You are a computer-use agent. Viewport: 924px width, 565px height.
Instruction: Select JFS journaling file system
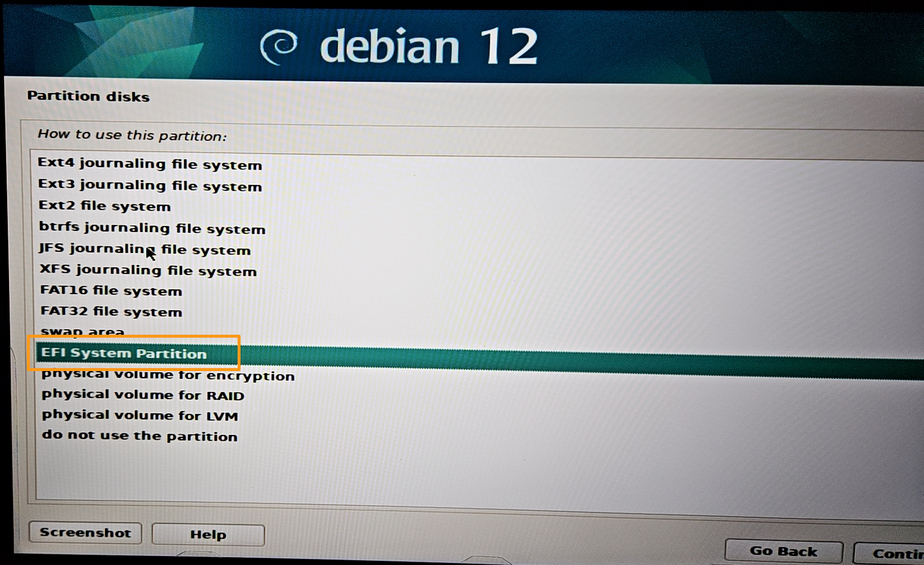coord(144,249)
